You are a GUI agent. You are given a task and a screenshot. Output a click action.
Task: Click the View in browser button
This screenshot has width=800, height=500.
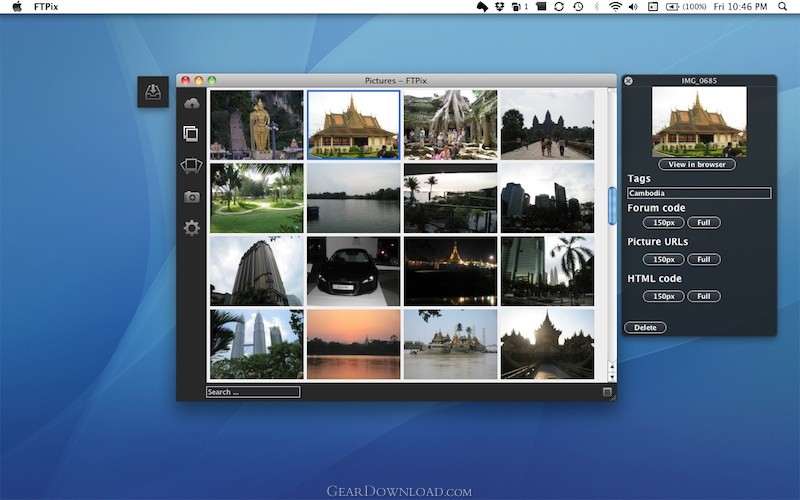click(697, 164)
